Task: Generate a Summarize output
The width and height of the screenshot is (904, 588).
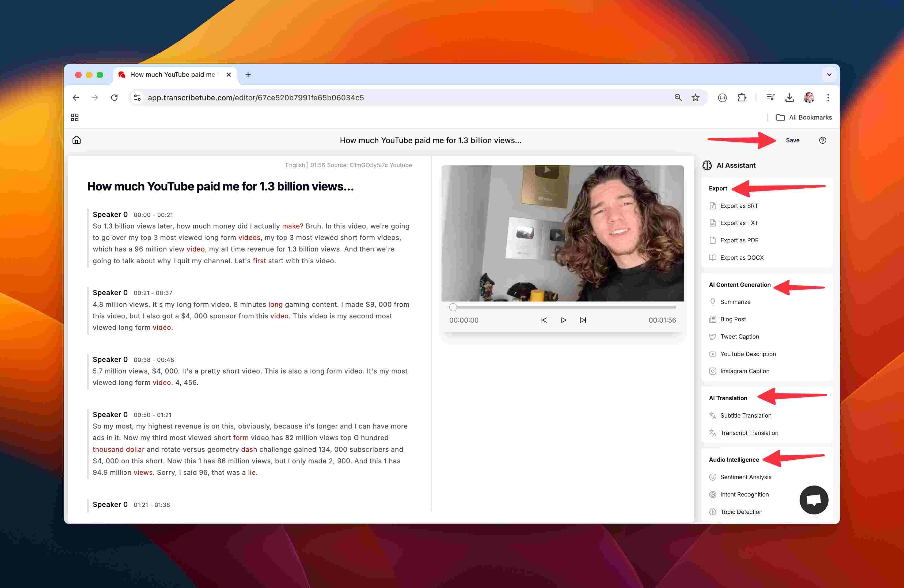Action: coord(735,302)
